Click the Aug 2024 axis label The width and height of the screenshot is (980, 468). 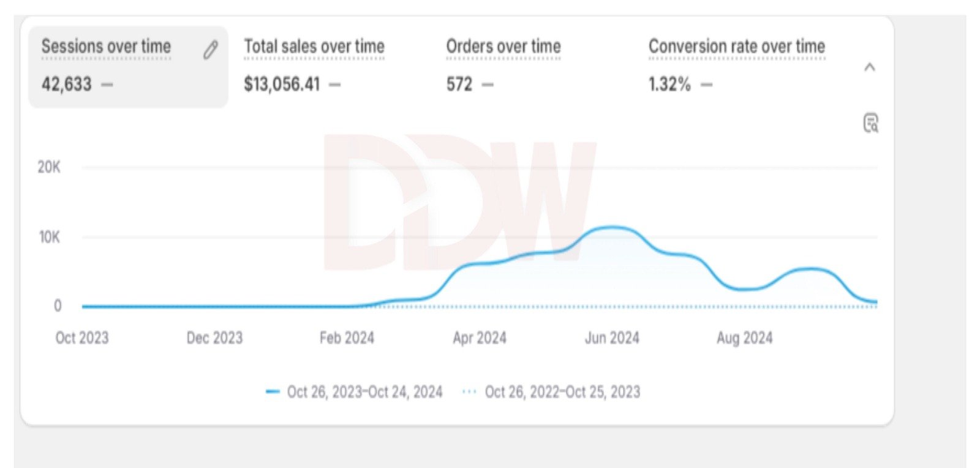(744, 338)
